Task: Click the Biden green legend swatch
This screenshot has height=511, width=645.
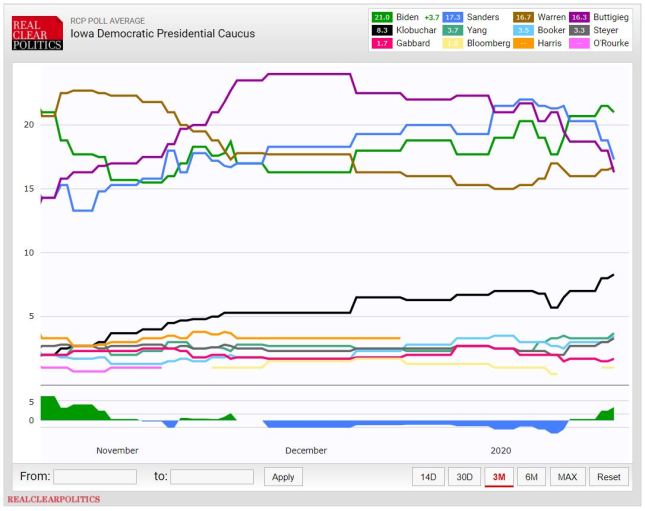Action: [382, 18]
